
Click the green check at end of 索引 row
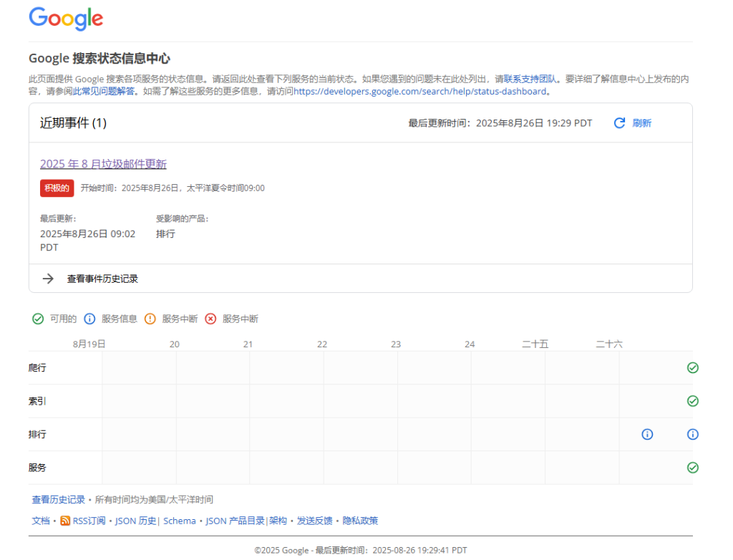click(x=692, y=401)
